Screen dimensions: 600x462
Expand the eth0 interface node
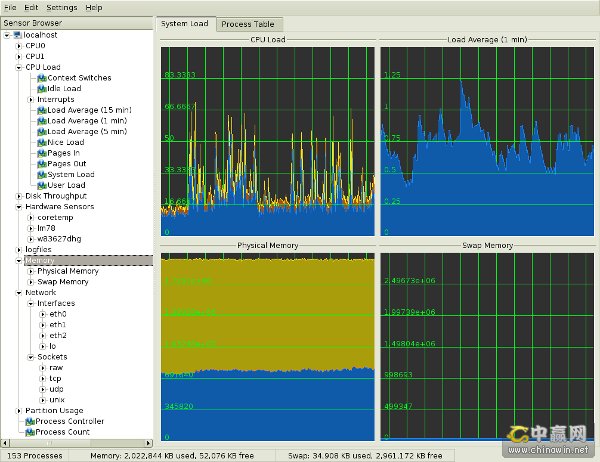[x=43, y=314]
